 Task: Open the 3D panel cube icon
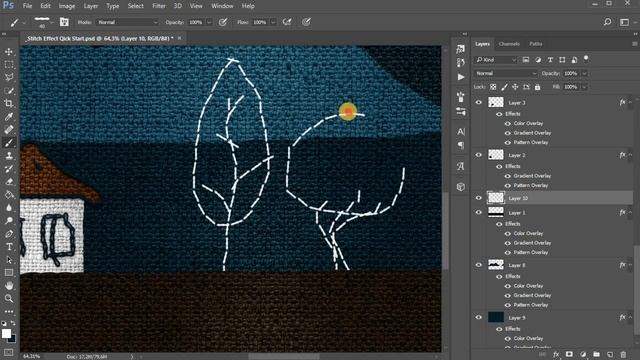coord(461,187)
